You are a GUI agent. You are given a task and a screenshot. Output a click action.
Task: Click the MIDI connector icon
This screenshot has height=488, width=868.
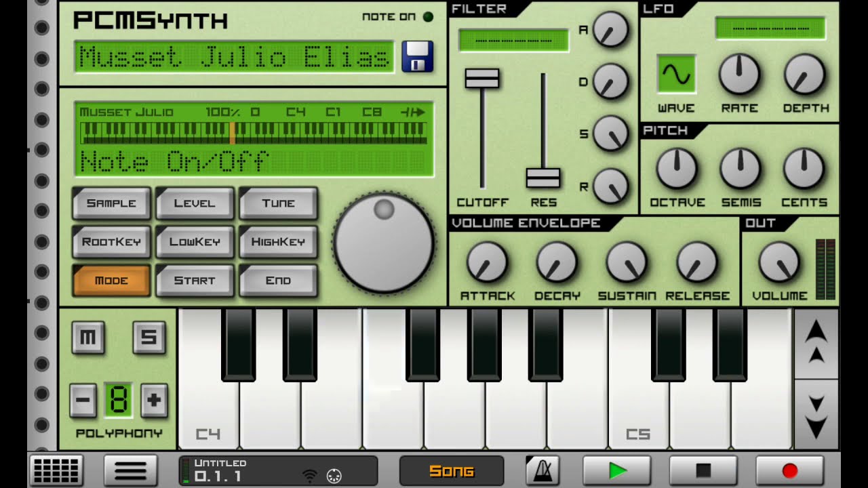coord(334,476)
